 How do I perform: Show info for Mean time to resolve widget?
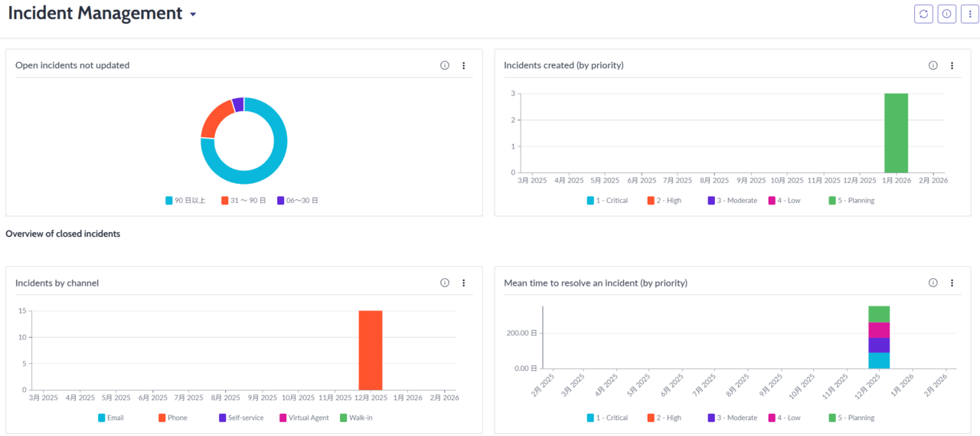[x=933, y=283]
